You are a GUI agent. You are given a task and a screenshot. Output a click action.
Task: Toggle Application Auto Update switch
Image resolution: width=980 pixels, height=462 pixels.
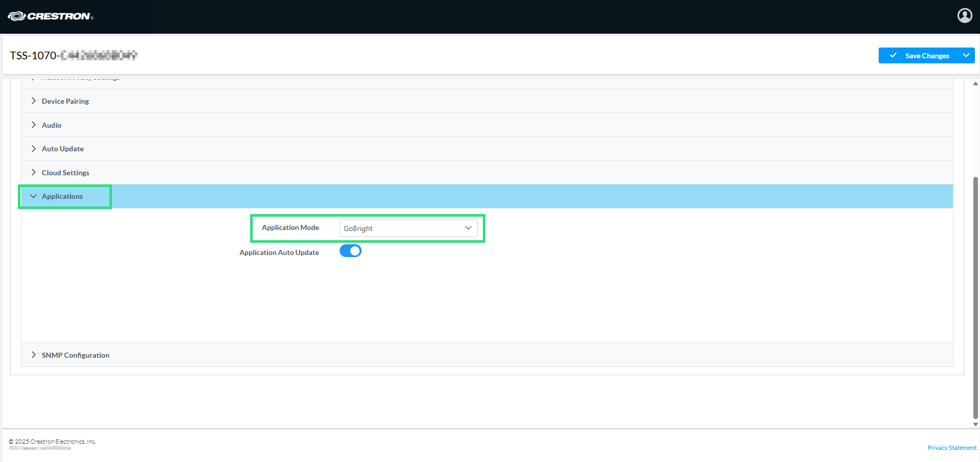(350, 251)
